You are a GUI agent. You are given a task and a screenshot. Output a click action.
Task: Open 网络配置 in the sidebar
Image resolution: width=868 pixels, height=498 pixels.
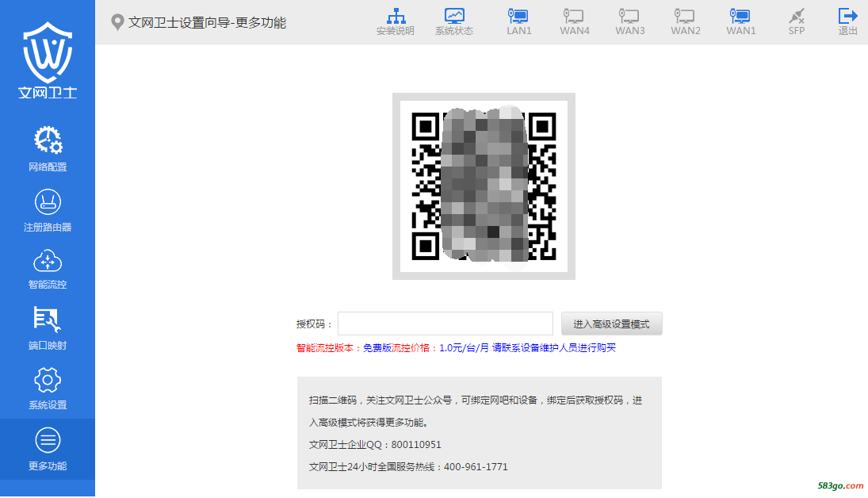48,148
